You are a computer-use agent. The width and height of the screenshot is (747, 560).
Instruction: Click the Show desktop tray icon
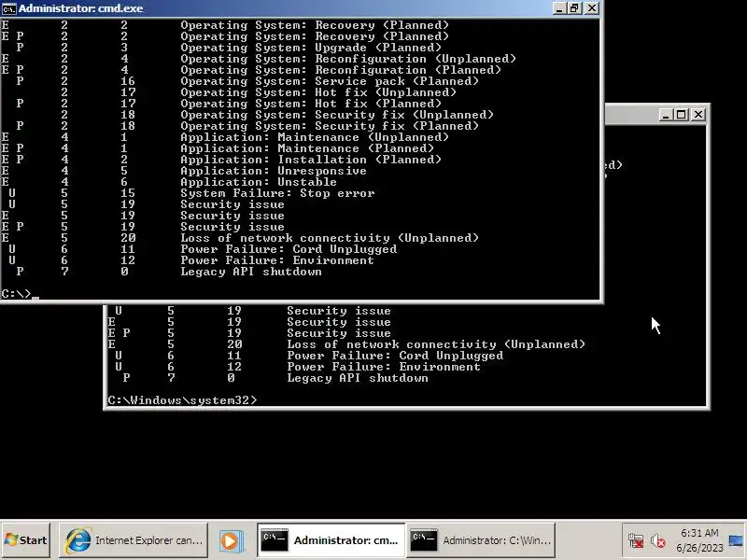(x=737, y=540)
